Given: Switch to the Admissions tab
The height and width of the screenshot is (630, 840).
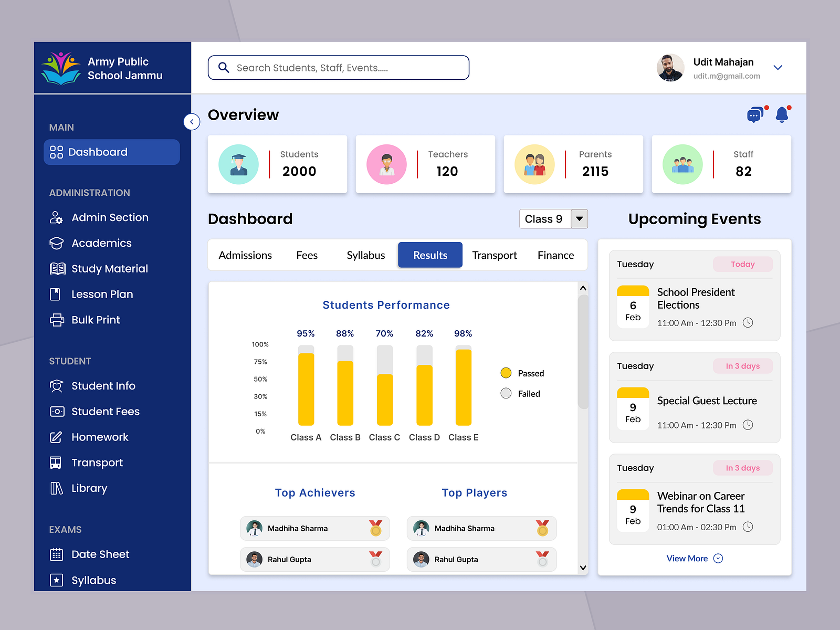Looking at the screenshot, I should [245, 255].
